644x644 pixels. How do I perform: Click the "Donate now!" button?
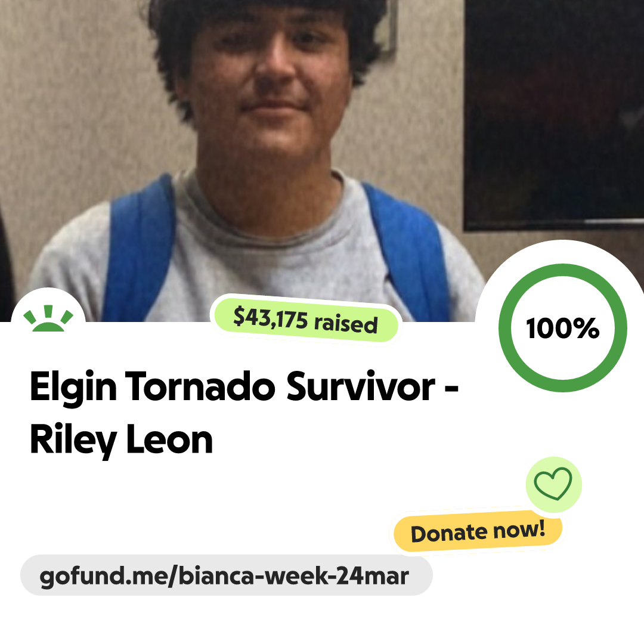tap(478, 531)
